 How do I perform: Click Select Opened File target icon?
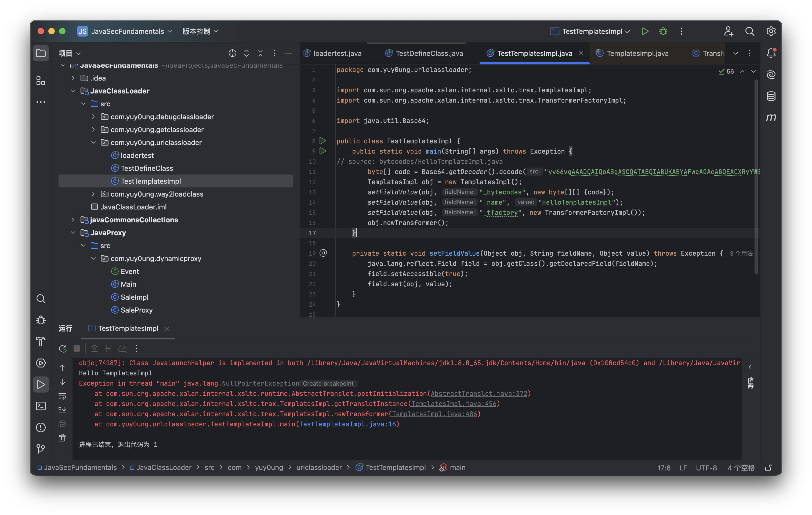pos(232,53)
